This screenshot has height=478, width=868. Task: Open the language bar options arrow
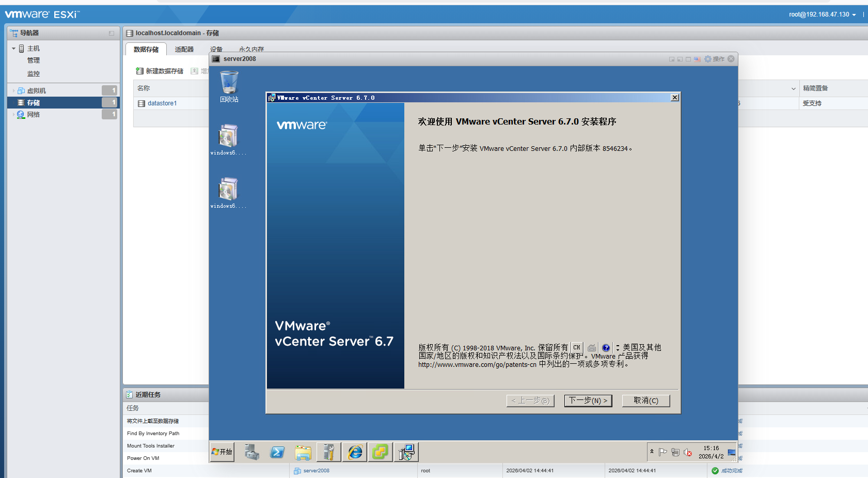click(618, 348)
